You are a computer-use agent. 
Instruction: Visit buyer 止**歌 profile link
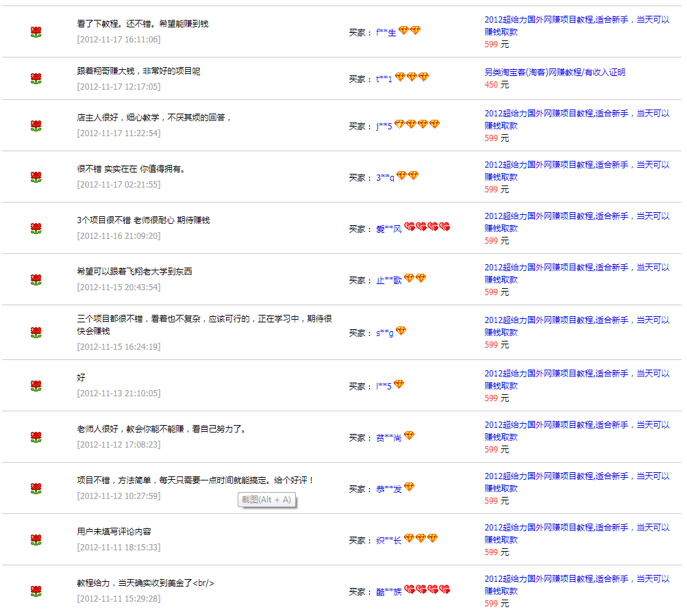click(388, 281)
